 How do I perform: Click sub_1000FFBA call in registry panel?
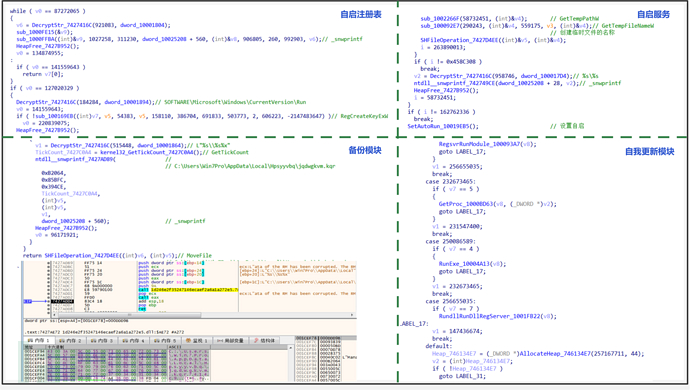pyautogui.click(x=37, y=39)
